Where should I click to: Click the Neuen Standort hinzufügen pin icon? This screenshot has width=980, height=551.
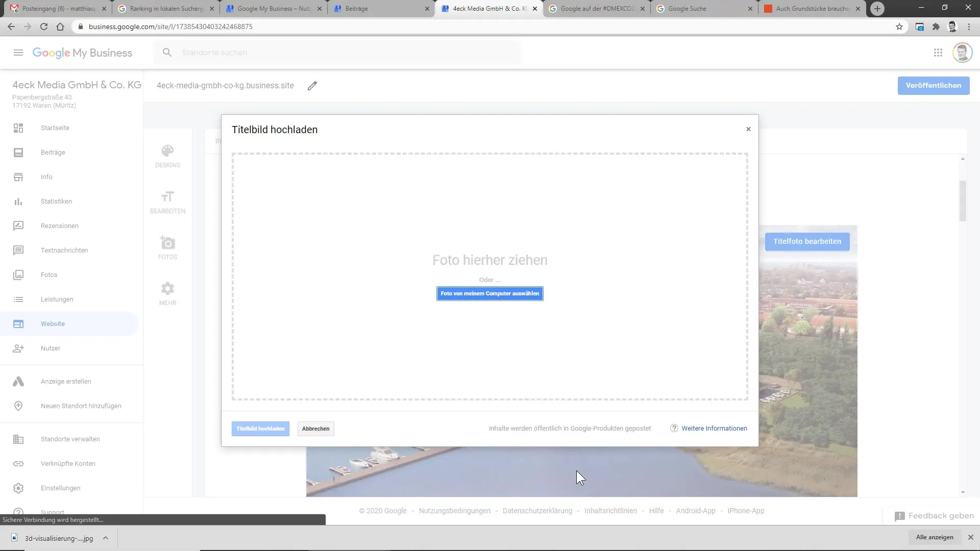pyautogui.click(x=18, y=406)
